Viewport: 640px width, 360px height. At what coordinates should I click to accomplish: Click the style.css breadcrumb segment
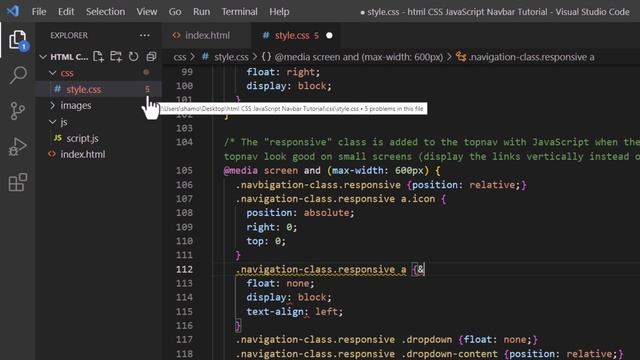(231, 57)
